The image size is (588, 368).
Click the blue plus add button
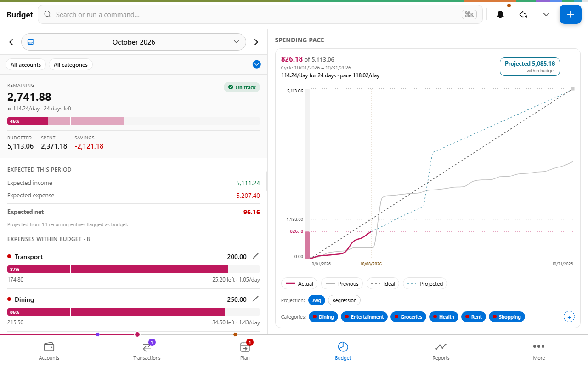(571, 14)
